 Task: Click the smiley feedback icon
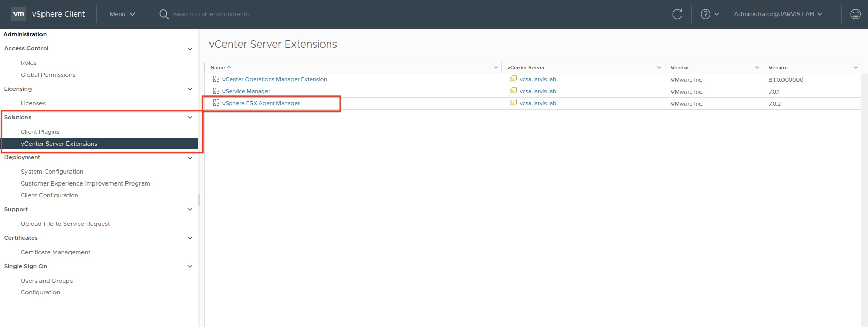coord(855,14)
